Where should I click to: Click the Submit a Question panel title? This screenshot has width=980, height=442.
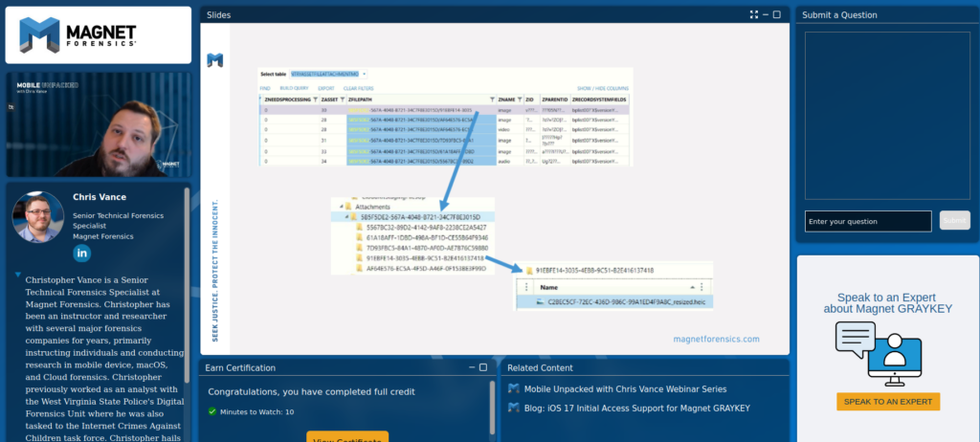(x=839, y=15)
